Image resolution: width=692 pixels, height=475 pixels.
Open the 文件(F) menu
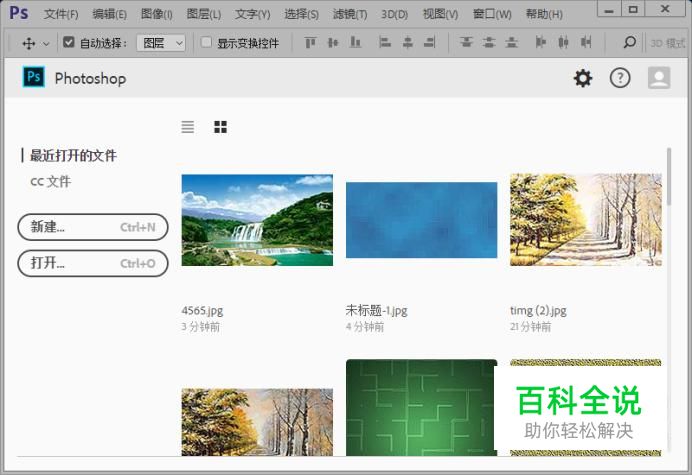pyautogui.click(x=61, y=14)
